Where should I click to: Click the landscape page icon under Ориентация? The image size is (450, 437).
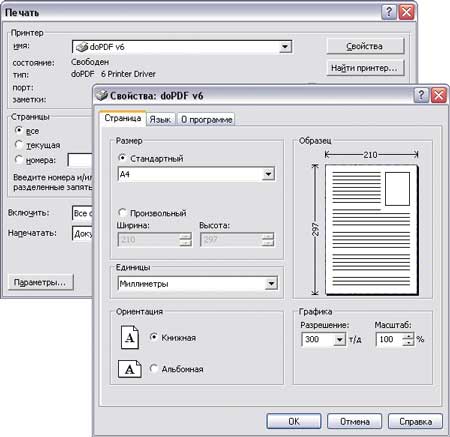coord(130,369)
